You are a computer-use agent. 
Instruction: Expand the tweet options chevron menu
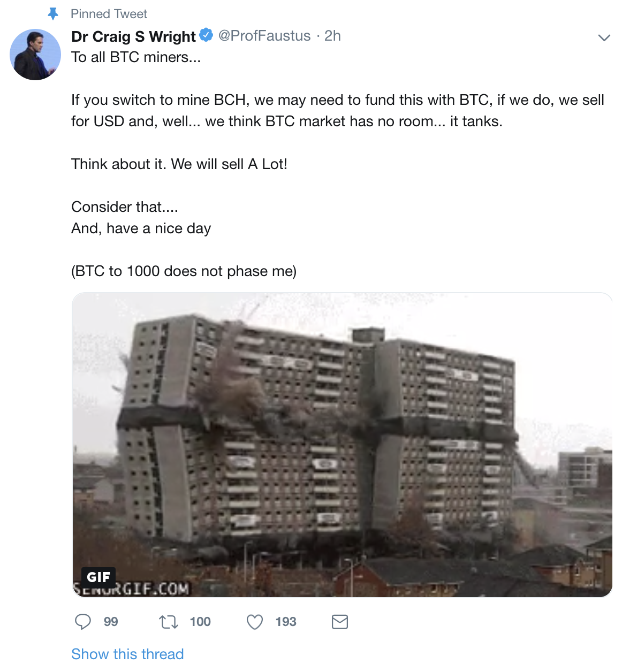click(604, 37)
